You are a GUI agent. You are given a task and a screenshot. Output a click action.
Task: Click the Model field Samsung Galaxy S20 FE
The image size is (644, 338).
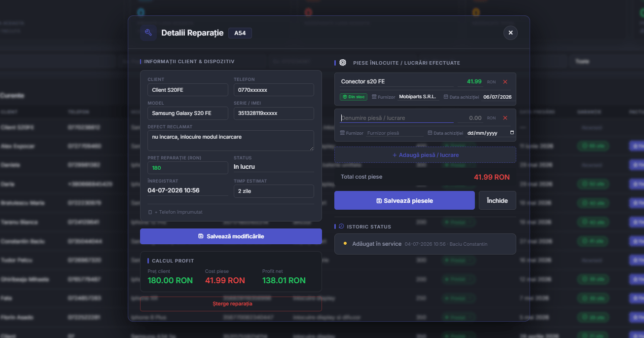pyautogui.click(x=188, y=113)
